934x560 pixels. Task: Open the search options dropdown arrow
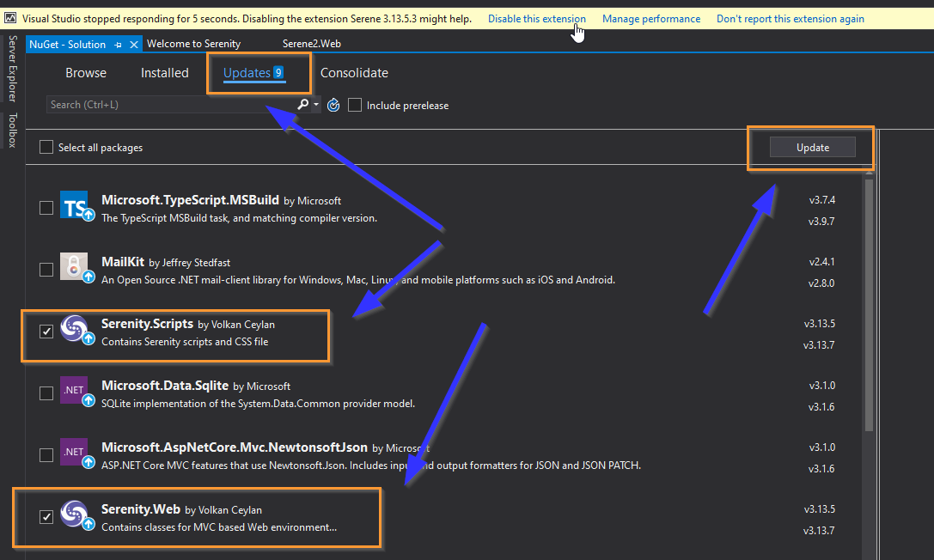(316, 105)
